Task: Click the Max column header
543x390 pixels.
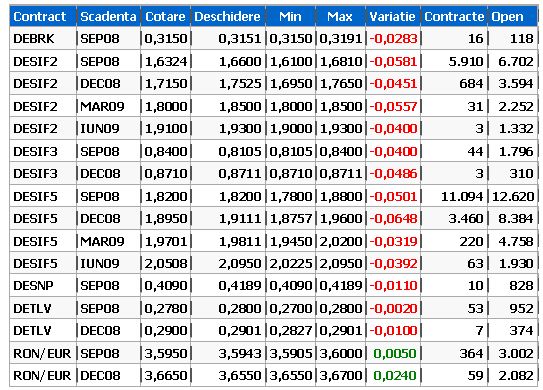Action: [x=340, y=16]
